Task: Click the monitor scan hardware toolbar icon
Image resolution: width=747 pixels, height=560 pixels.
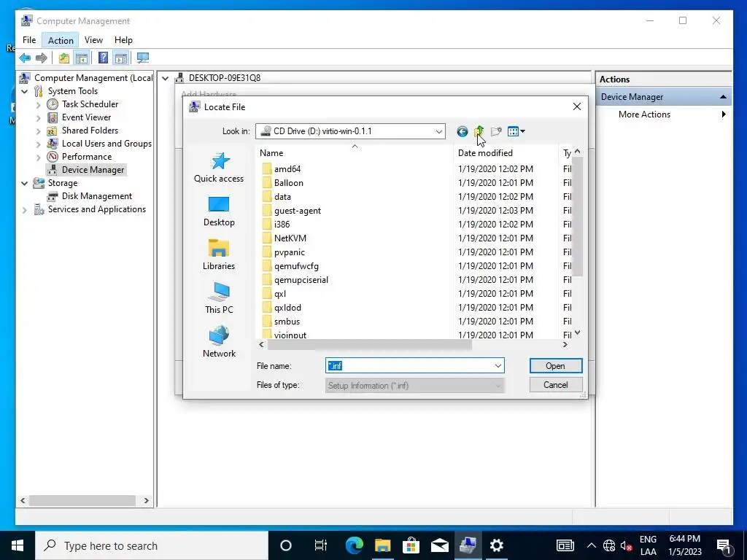Action: pyautogui.click(x=142, y=58)
